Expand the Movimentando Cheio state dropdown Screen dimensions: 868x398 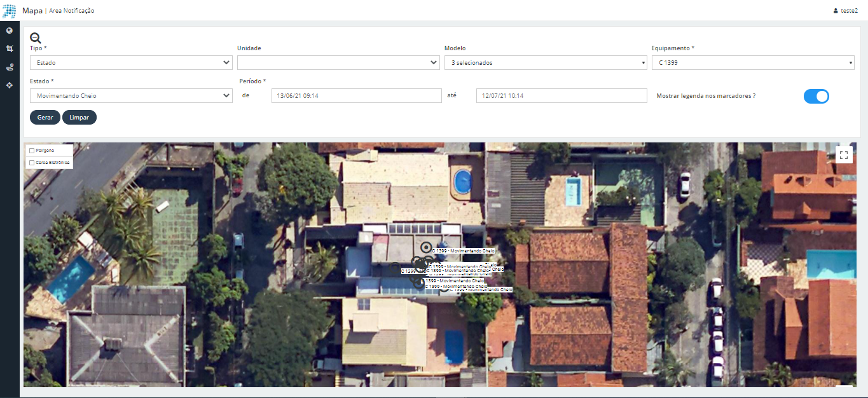(x=131, y=95)
